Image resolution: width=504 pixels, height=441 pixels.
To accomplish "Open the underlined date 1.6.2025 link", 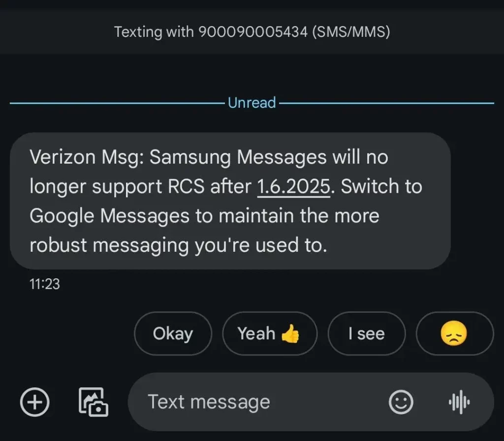I will tap(294, 186).
